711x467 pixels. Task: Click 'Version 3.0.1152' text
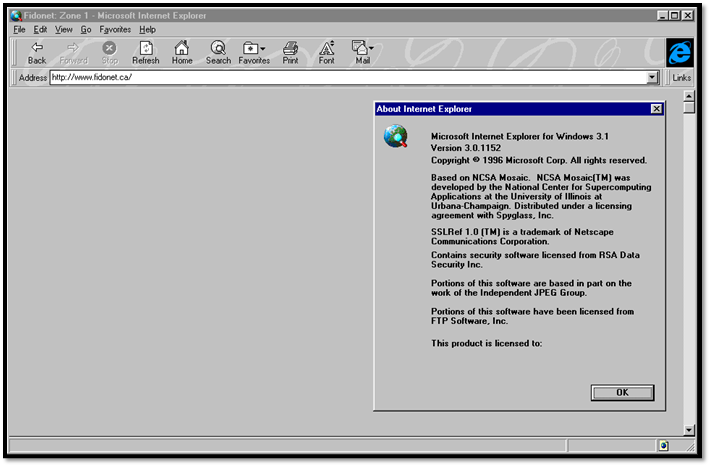(466, 148)
